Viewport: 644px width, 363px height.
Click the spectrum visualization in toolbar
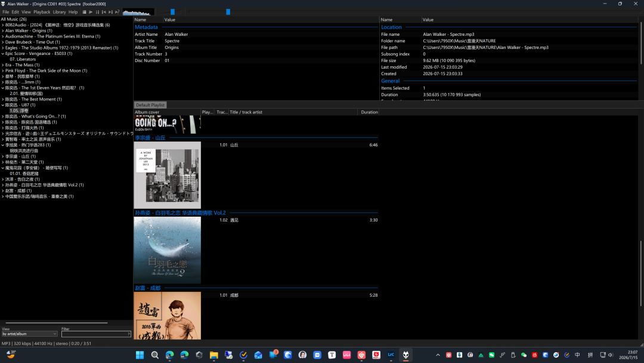138,13
